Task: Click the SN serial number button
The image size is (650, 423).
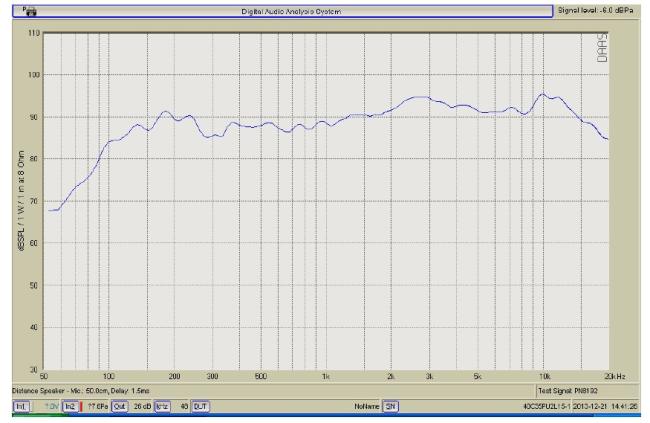Action: coord(391,407)
